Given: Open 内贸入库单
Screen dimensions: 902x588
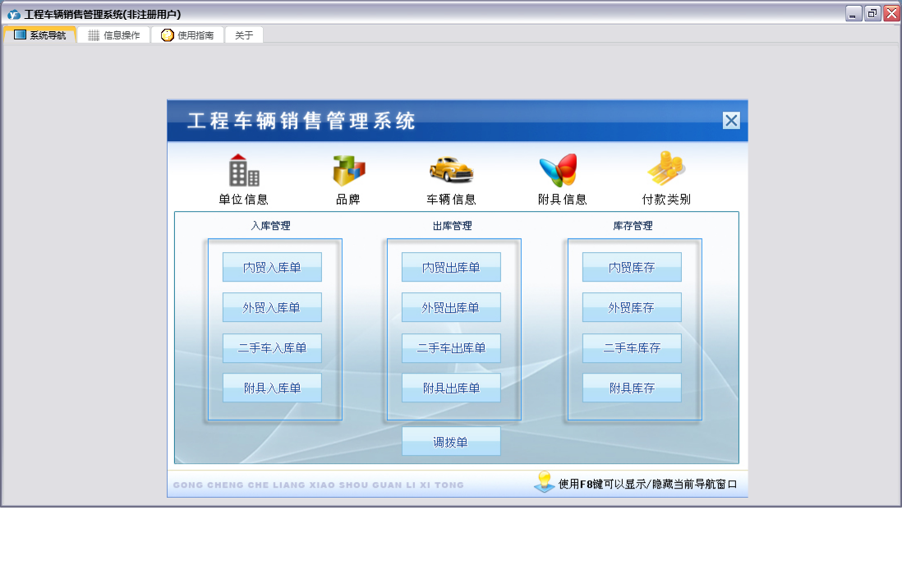Looking at the screenshot, I should tap(272, 267).
